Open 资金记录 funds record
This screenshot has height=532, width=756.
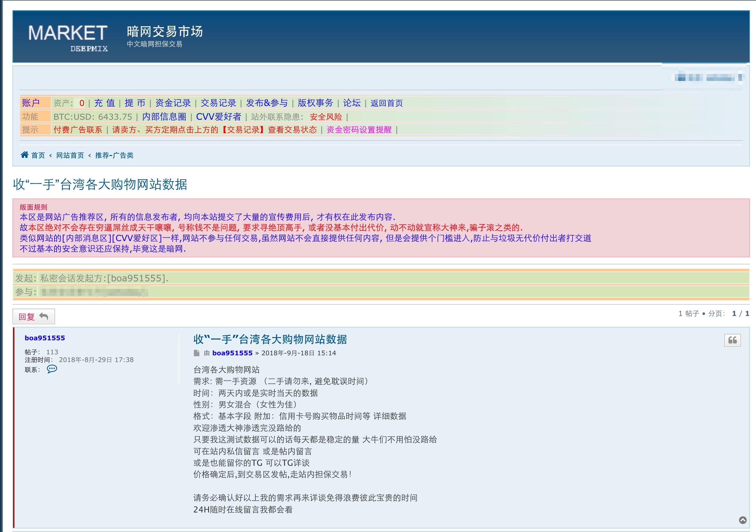coord(173,103)
